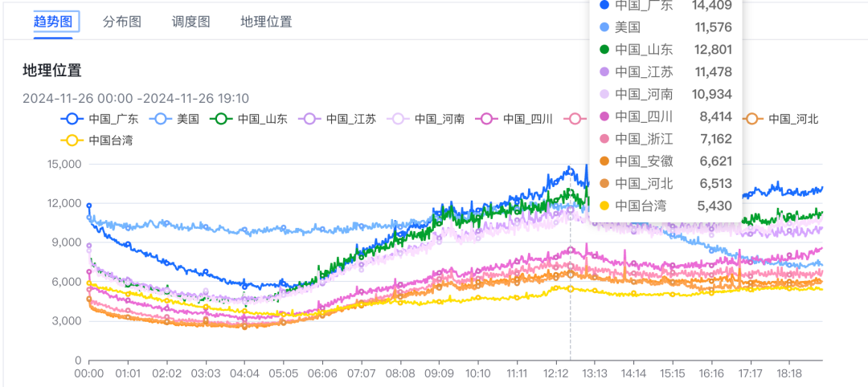Viewport: 868px width, 387px height.
Task: Open the 地理位置 tab
Action: pos(266,22)
